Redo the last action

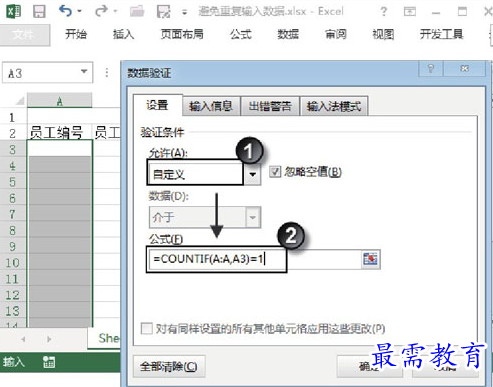point(101,11)
